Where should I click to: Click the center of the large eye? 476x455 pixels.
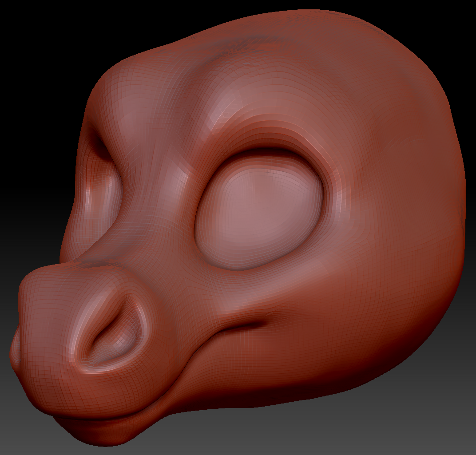pyautogui.click(x=260, y=209)
